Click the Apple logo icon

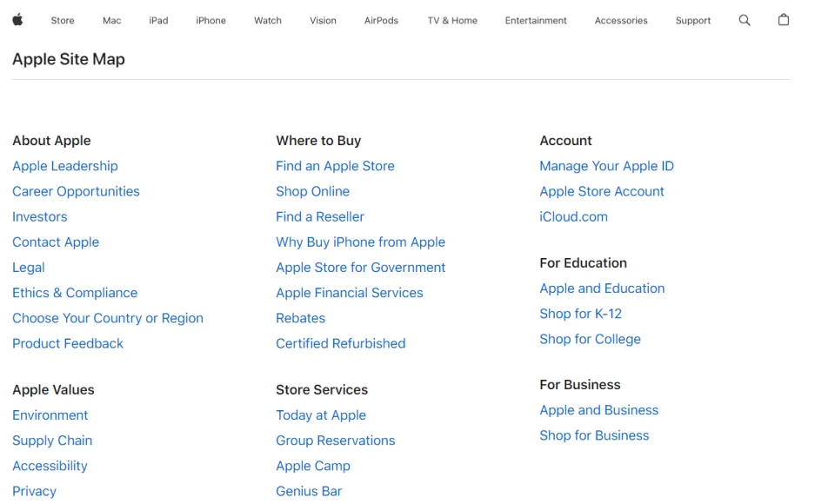point(17,20)
